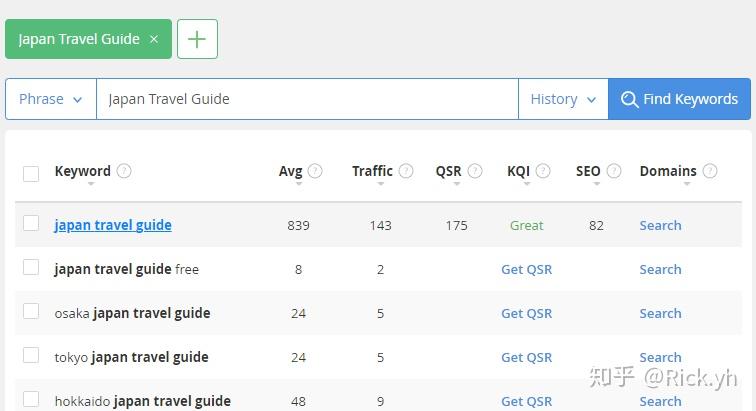This screenshot has width=756, height=411.
Task: Close the Japan Travel Guide tab
Action: point(154,39)
